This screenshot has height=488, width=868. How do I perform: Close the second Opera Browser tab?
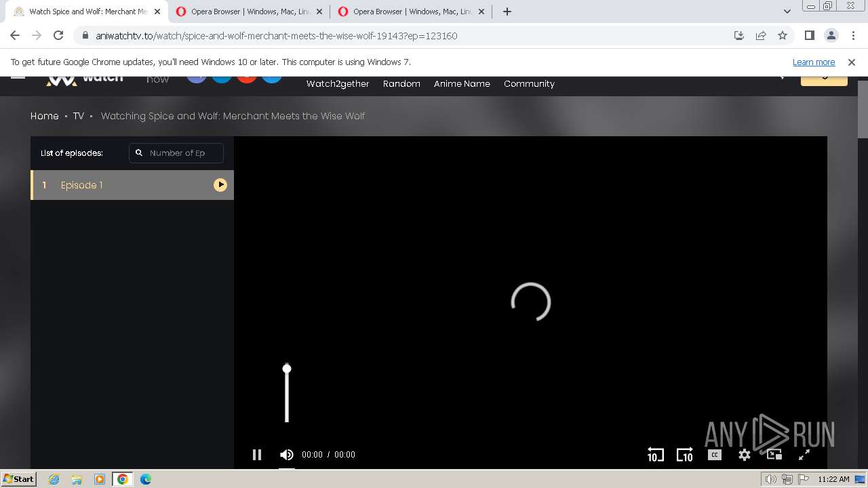pos(319,12)
